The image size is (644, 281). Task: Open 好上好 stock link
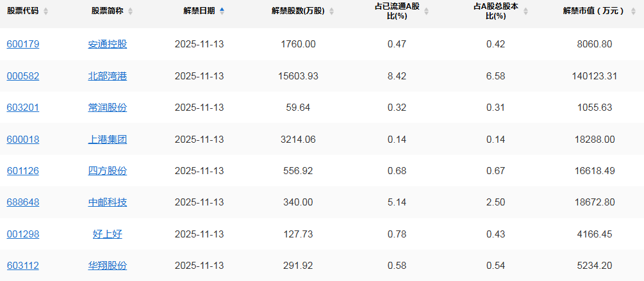tap(108, 234)
